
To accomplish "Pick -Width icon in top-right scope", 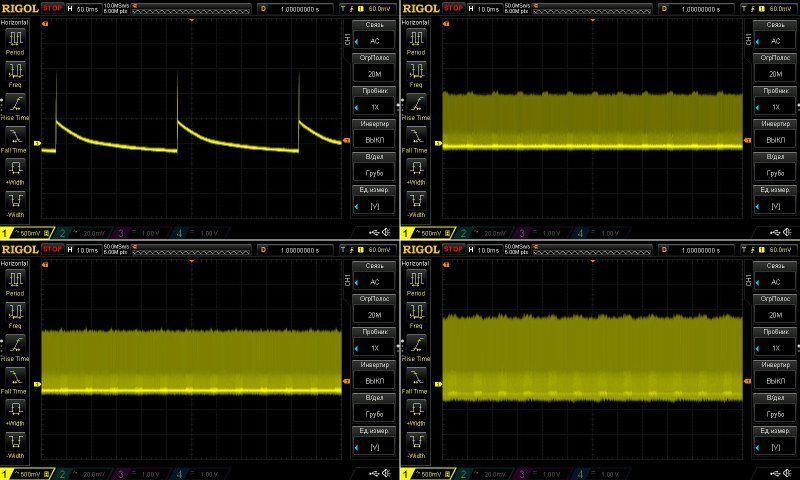I will pyautogui.click(x=416, y=205).
